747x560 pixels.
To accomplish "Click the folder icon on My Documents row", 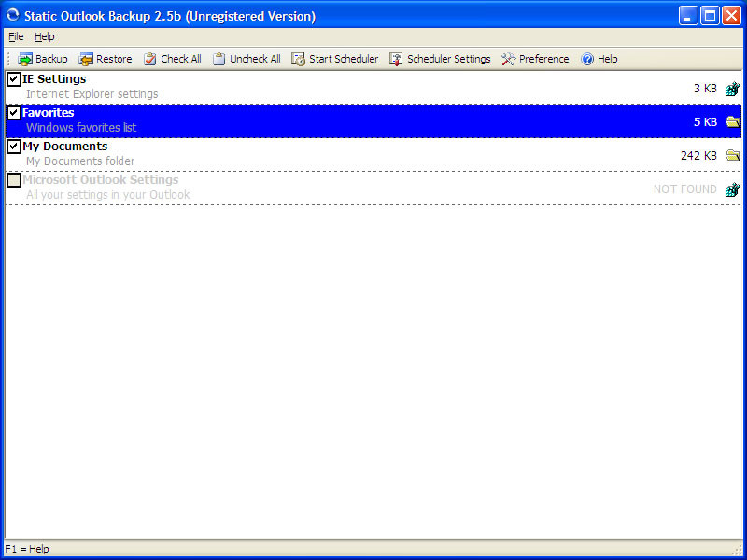I will (x=733, y=155).
